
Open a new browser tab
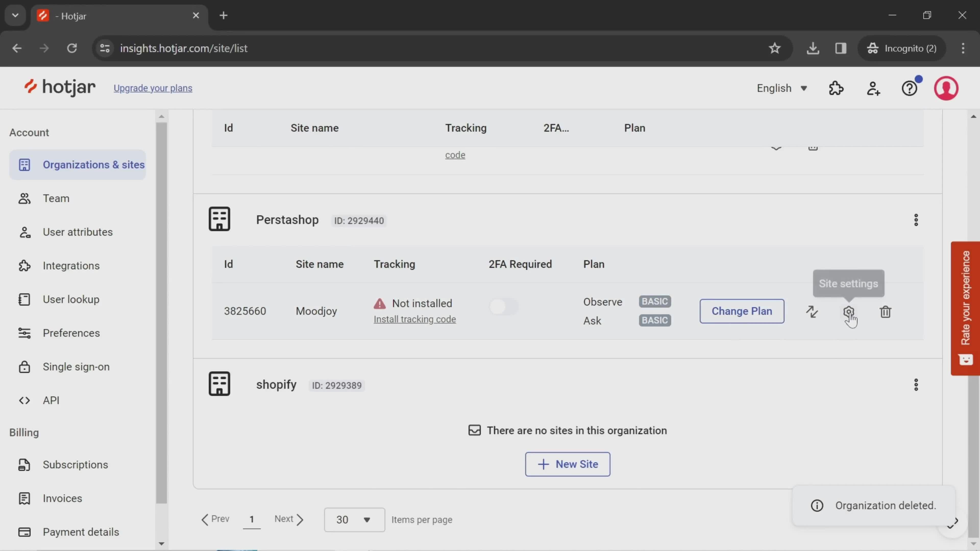coord(224,16)
